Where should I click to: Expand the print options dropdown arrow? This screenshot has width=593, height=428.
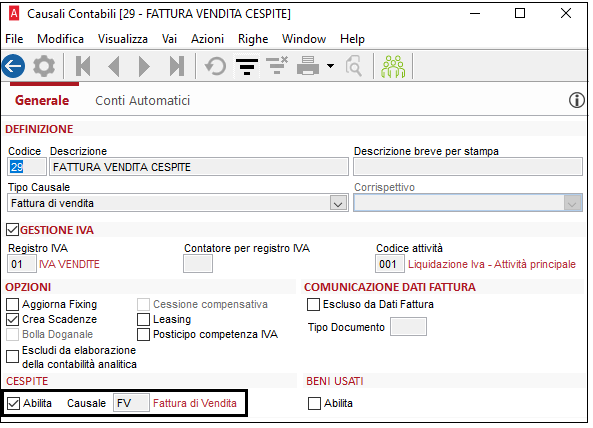(330, 66)
